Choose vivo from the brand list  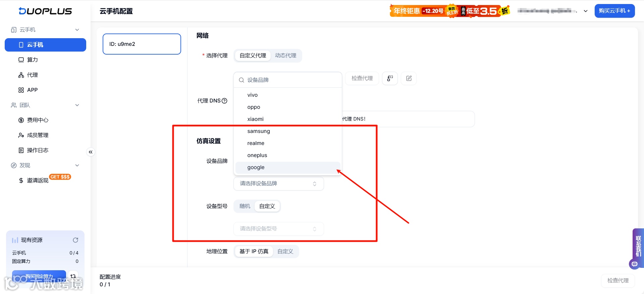click(288, 95)
